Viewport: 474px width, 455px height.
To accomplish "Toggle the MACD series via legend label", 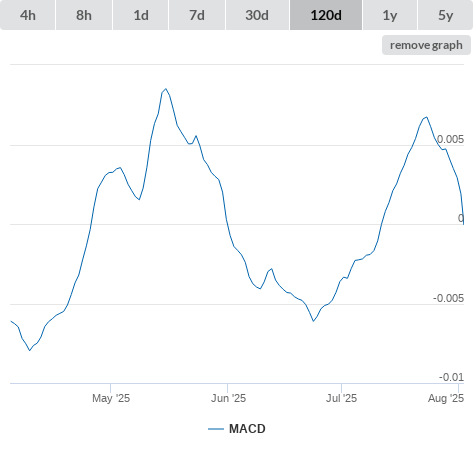I will point(247,429).
